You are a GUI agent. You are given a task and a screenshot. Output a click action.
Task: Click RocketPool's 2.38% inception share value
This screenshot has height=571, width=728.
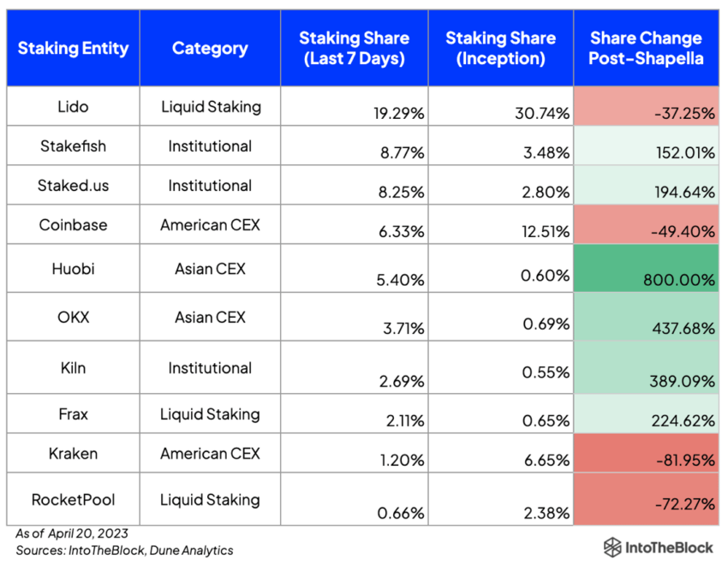tap(547, 514)
